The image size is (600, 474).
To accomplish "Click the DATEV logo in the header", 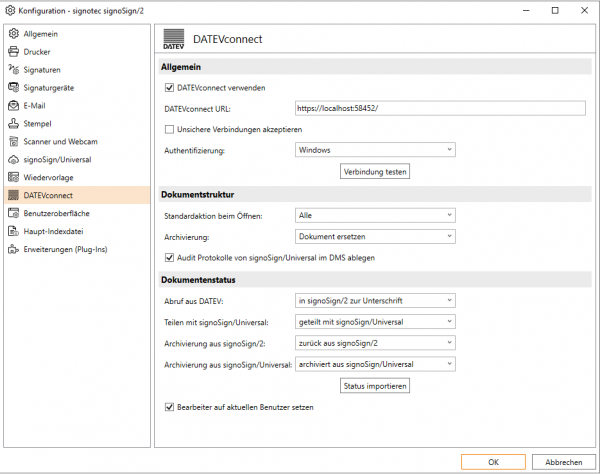I will pyautogui.click(x=174, y=39).
